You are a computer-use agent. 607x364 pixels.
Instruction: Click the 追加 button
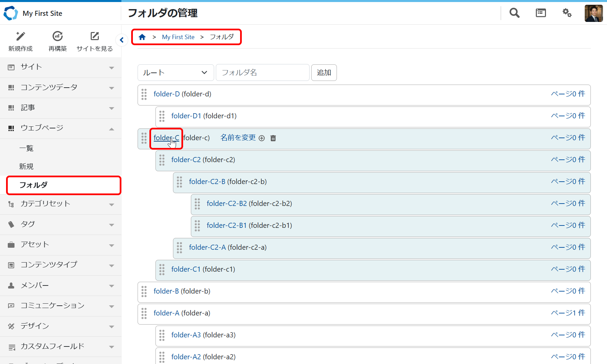[x=324, y=73]
